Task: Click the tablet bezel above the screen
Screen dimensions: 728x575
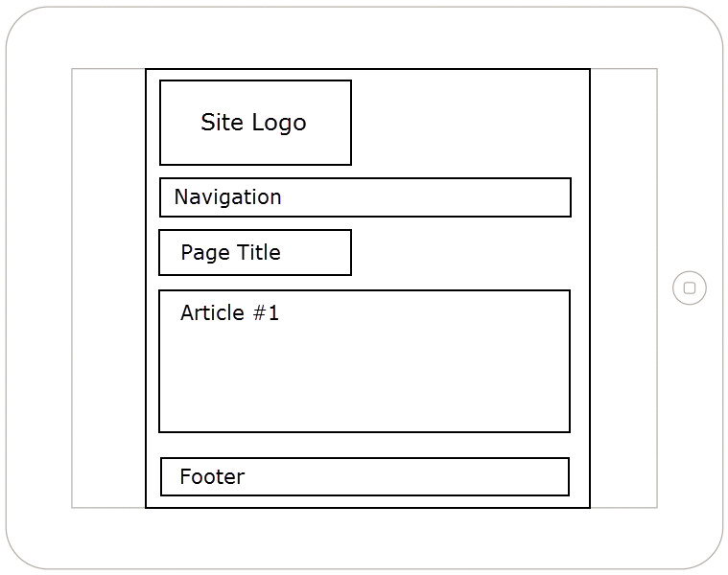Action: click(x=364, y=38)
